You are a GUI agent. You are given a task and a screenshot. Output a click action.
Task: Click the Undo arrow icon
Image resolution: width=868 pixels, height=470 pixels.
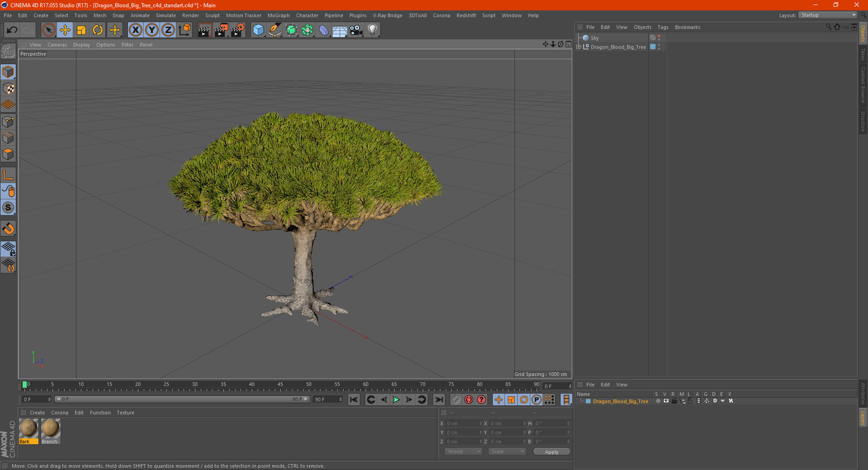click(12, 30)
